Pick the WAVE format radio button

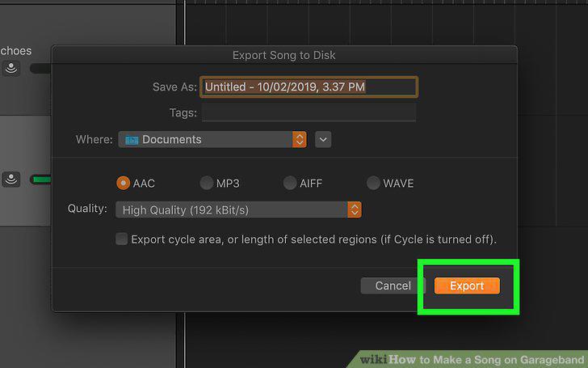[373, 184]
